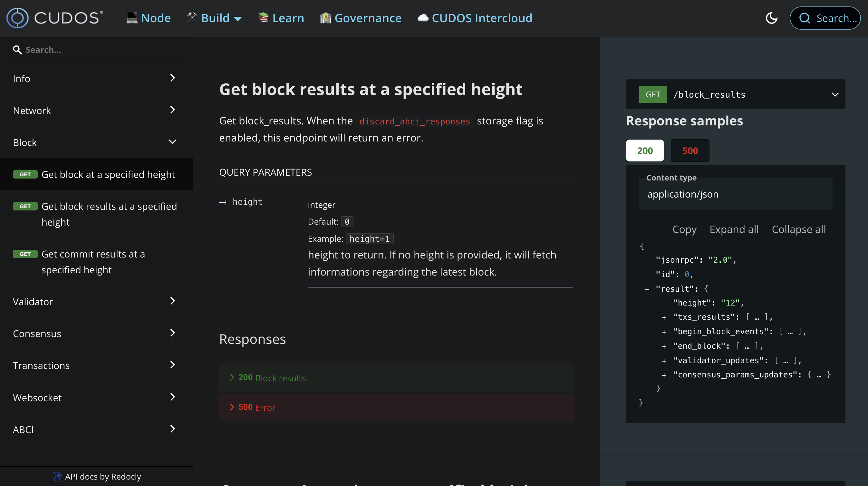Expand the /block_results endpoint dropdown

coord(834,95)
